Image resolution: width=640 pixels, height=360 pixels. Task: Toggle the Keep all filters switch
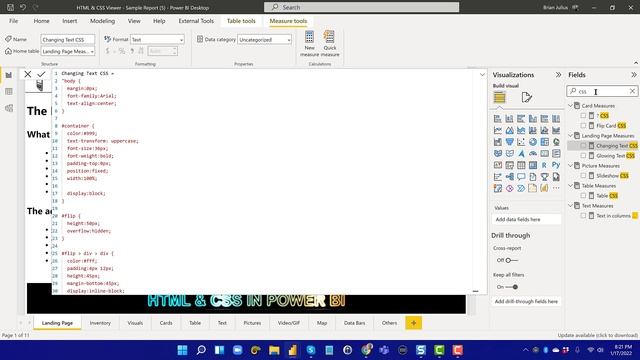tap(511, 287)
